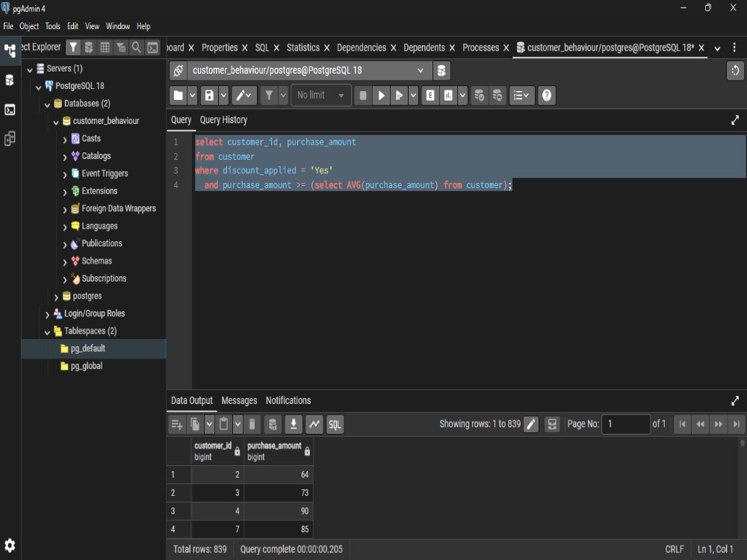Expand the Login/Group Roles node

point(47,314)
